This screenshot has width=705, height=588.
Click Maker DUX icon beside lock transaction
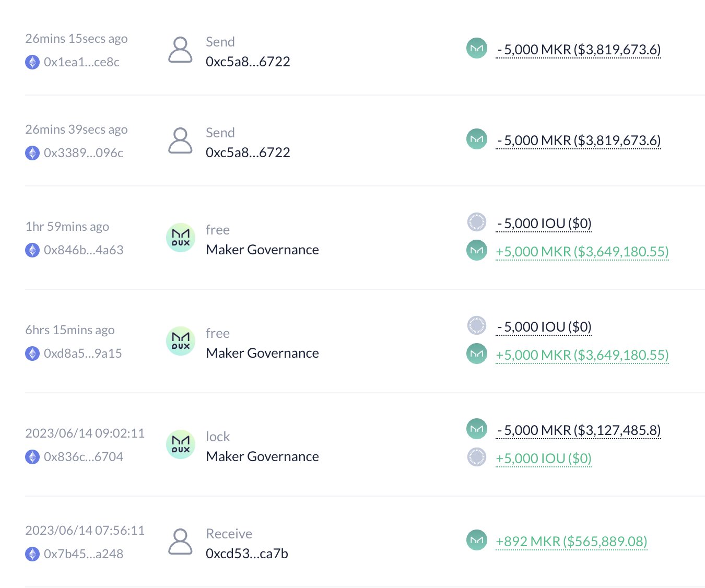180,444
